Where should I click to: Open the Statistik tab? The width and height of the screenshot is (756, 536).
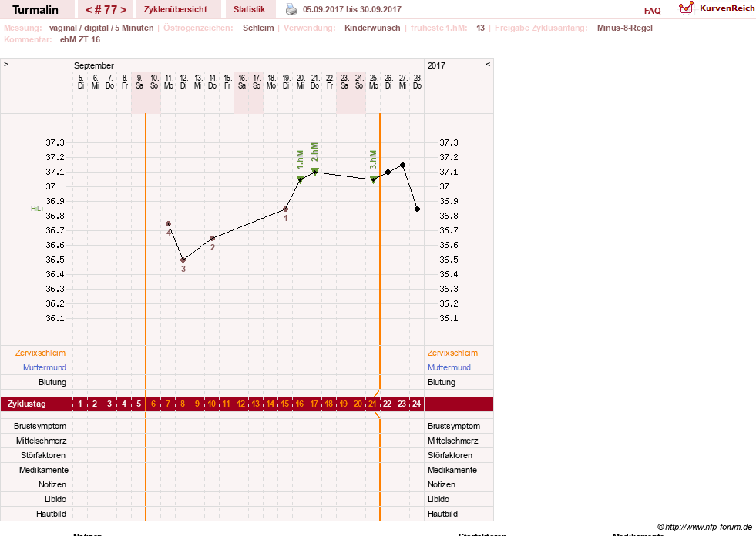coord(249,9)
